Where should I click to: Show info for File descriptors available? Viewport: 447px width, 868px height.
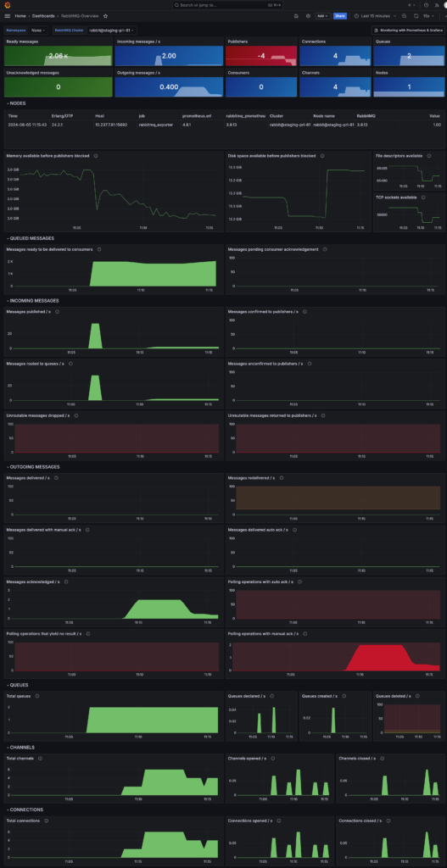pos(427,156)
